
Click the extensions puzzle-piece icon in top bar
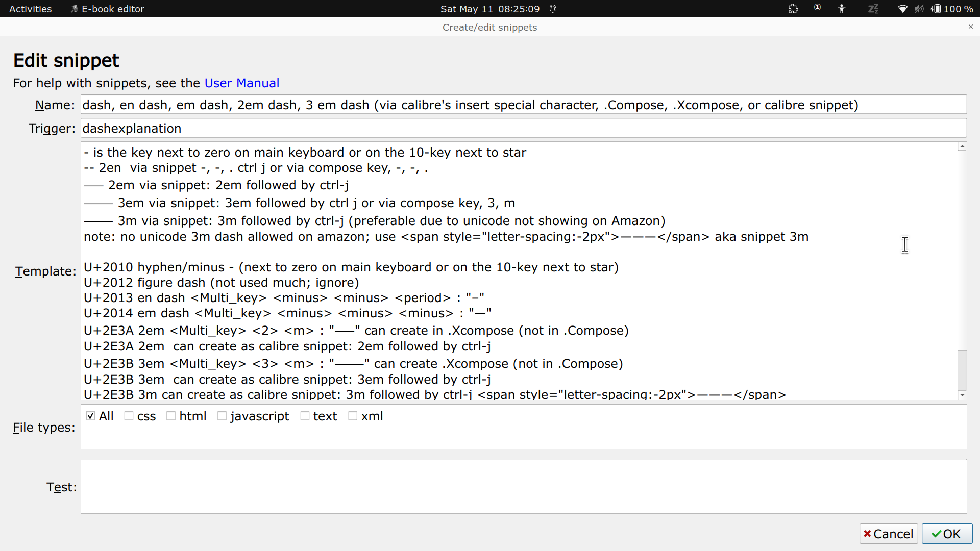pos(793,9)
